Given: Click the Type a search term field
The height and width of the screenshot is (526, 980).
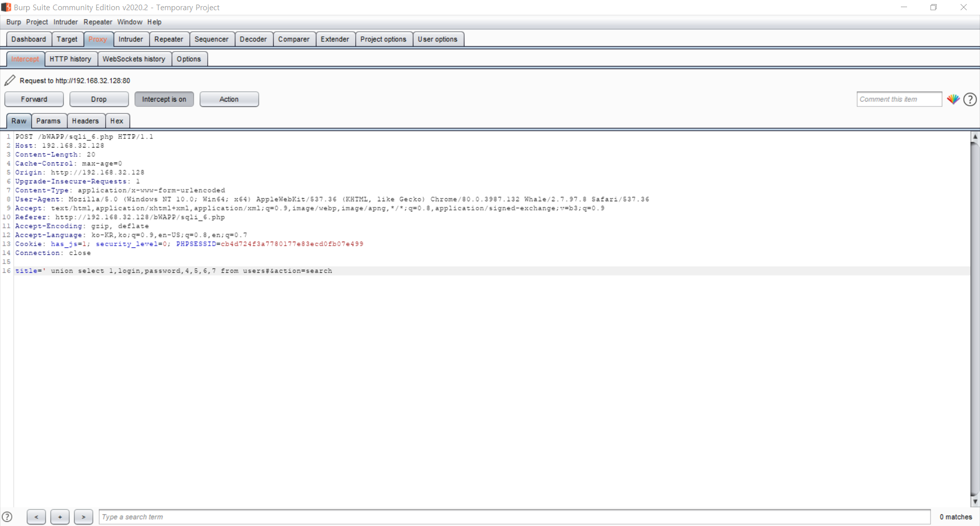Looking at the screenshot, I should tap(514, 517).
